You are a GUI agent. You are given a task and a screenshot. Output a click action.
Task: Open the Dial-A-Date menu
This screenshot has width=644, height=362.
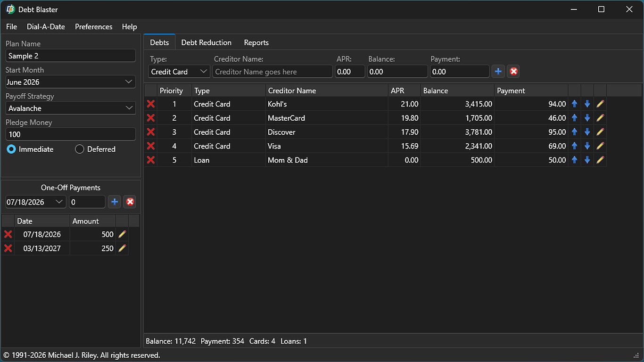(46, 27)
